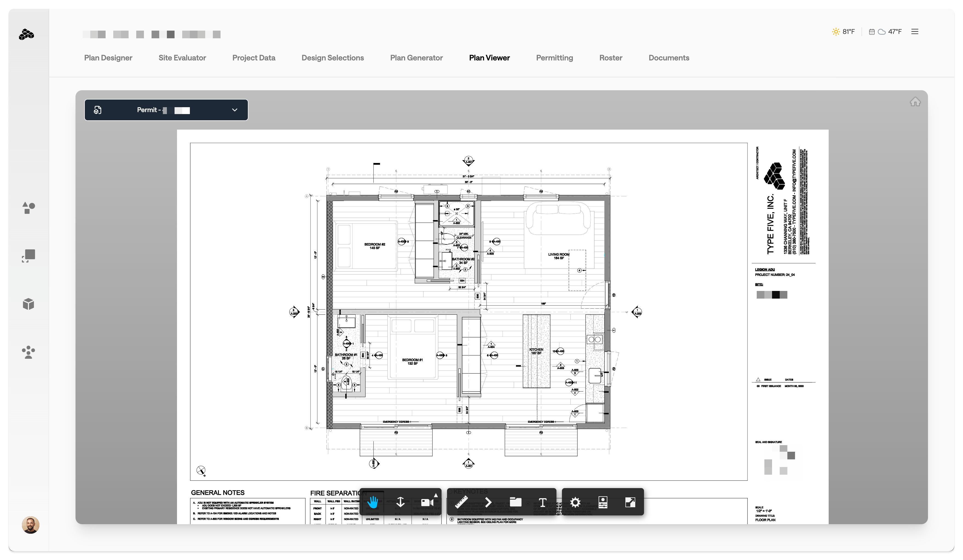Enter fullscreen with the expand arrow icon

(x=631, y=502)
